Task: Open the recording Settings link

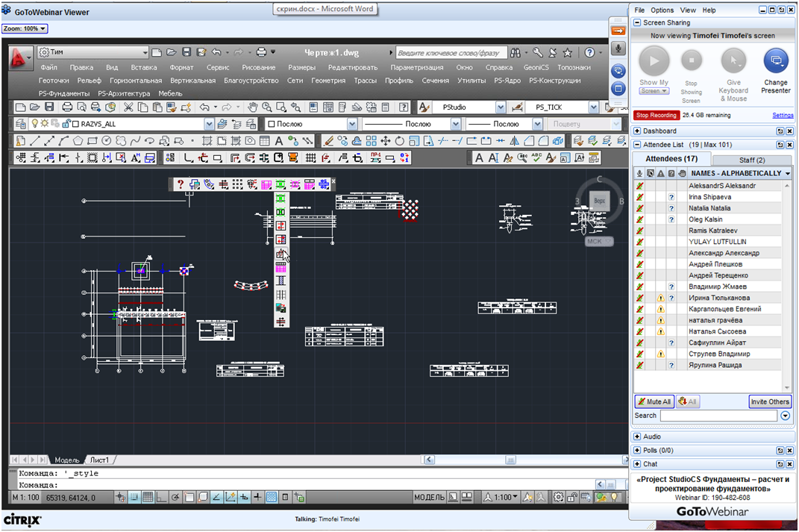Action: click(x=783, y=115)
